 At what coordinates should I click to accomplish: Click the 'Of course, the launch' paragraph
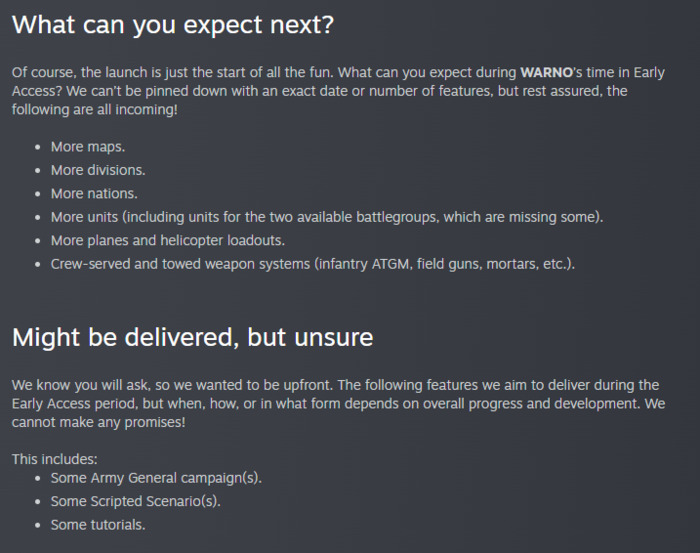(338, 91)
